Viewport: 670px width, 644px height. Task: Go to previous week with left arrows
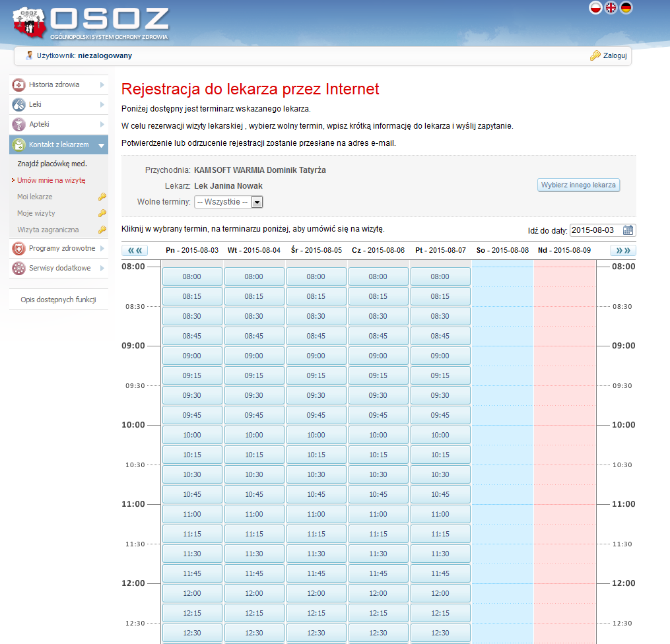point(135,251)
